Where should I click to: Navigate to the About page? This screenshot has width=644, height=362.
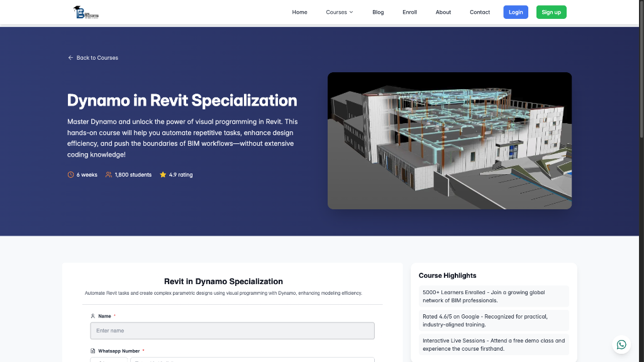443,12
